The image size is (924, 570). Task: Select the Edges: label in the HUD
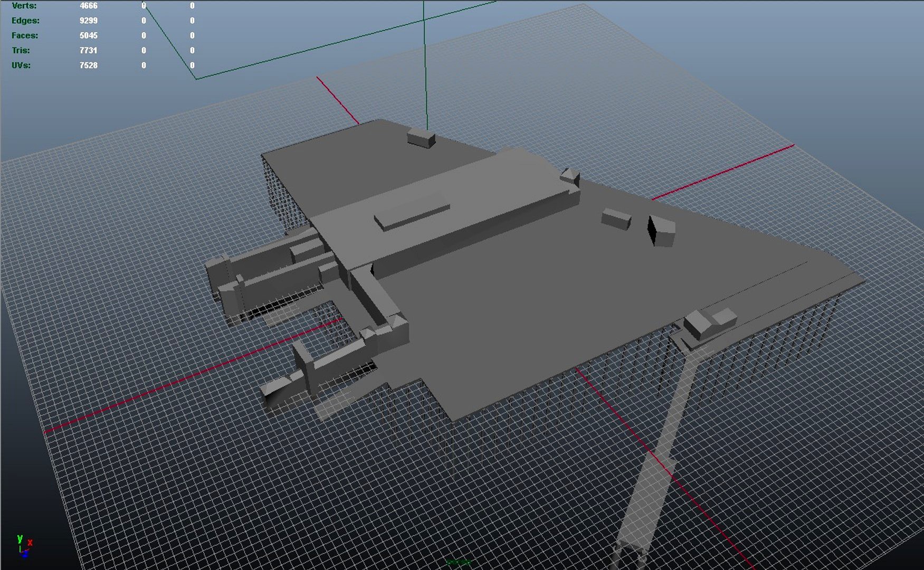(x=25, y=21)
